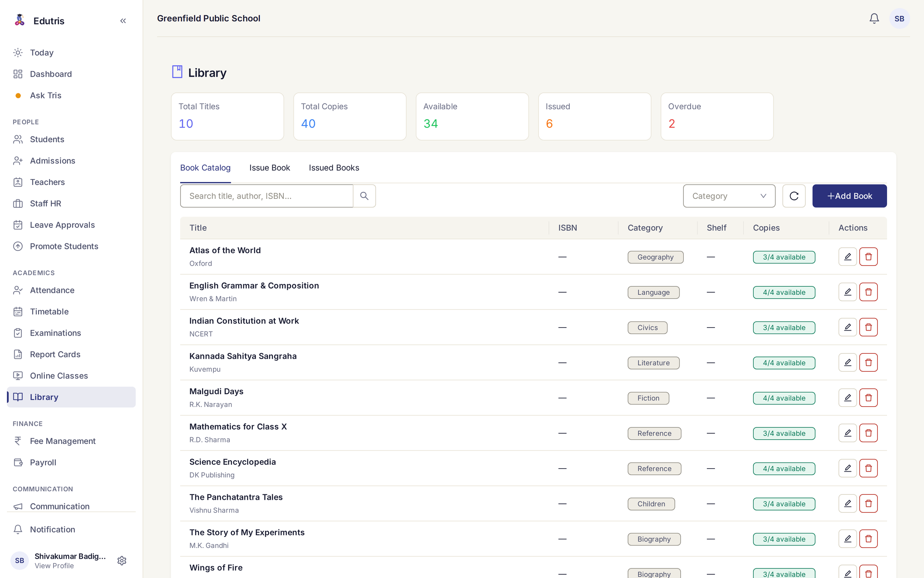Click the Issued stat card
Image resolution: width=924 pixels, height=578 pixels.
click(x=594, y=116)
